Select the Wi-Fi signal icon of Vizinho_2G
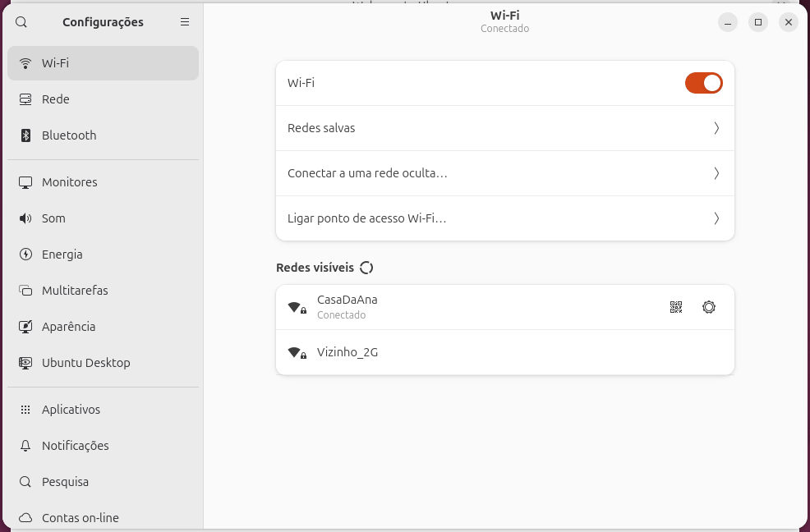Viewport: 810px width, 532px height. [x=297, y=353]
